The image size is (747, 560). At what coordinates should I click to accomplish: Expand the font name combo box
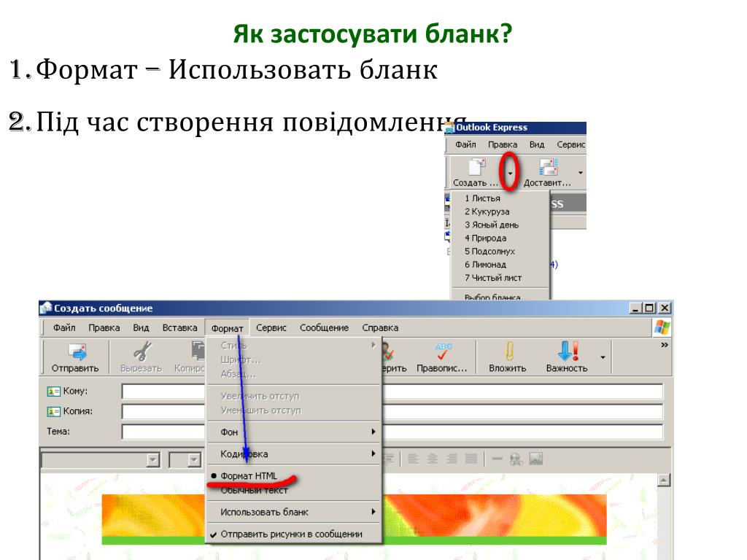point(153,460)
